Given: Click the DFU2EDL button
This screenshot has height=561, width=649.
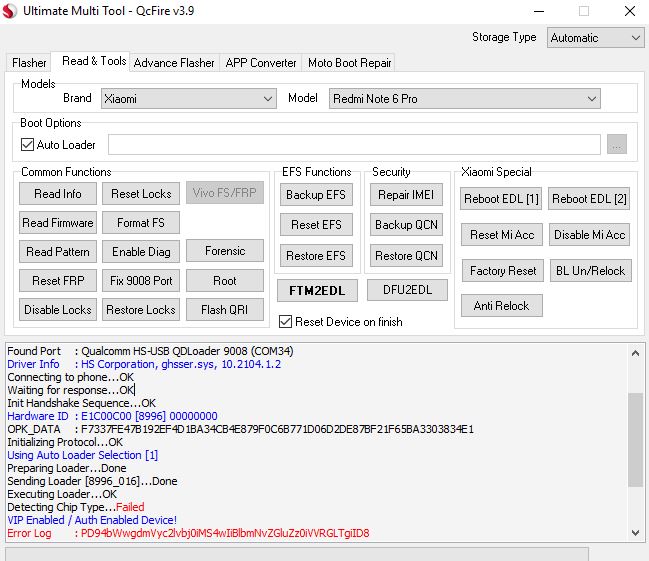Looking at the screenshot, I should 407,290.
